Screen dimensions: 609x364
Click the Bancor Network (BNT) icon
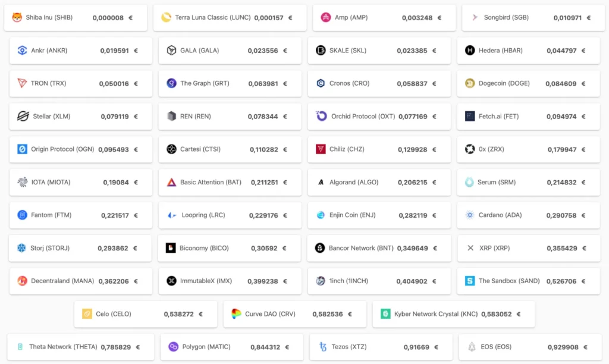pos(319,248)
